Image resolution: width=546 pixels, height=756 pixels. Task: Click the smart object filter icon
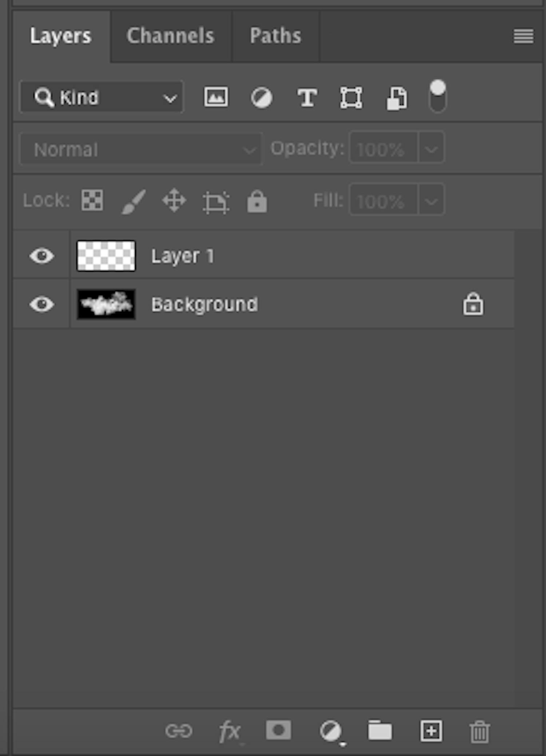pyautogui.click(x=396, y=98)
